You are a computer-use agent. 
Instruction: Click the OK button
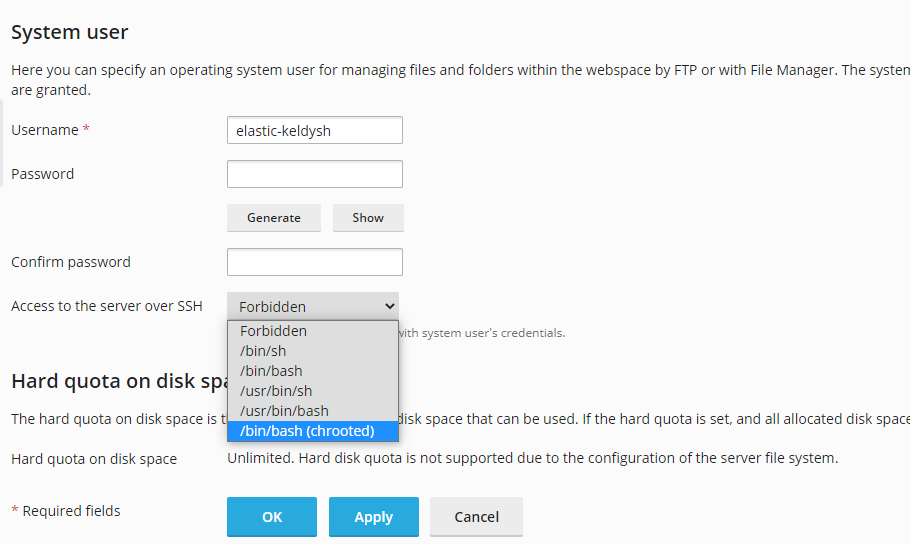[272, 517]
